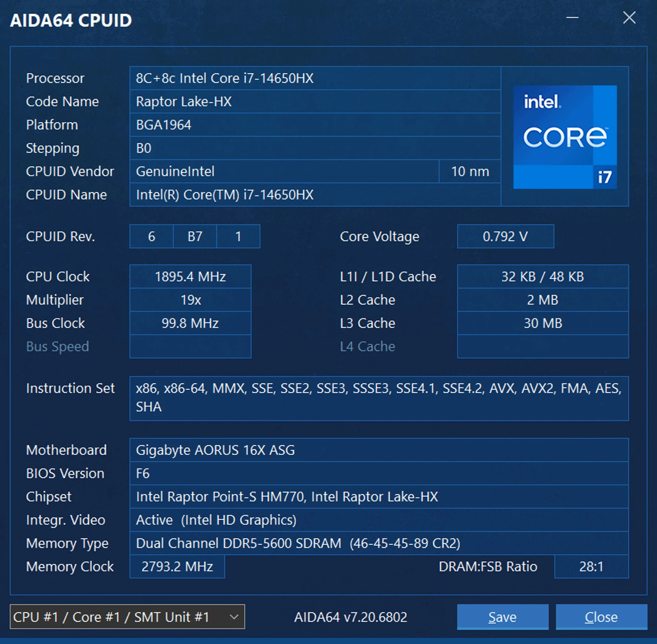Click the instruction set list field
The height and width of the screenshot is (644, 657).
pyautogui.click(x=379, y=398)
